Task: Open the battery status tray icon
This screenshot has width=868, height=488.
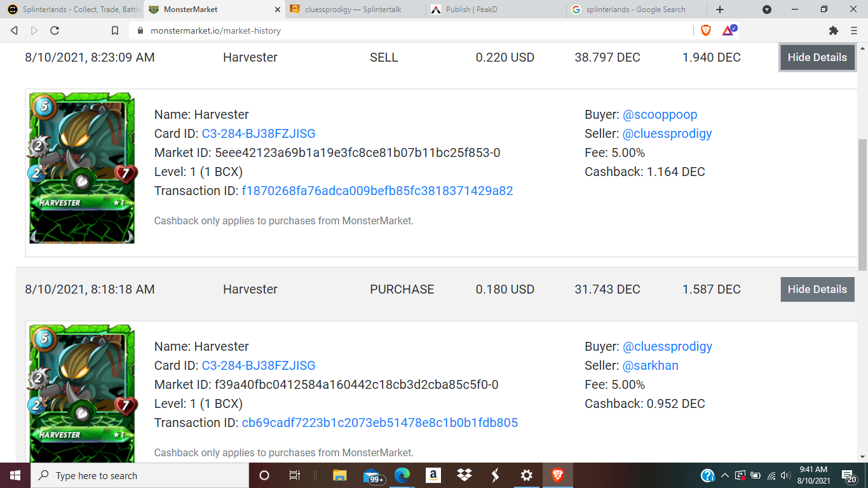Action: click(x=756, y=475)
